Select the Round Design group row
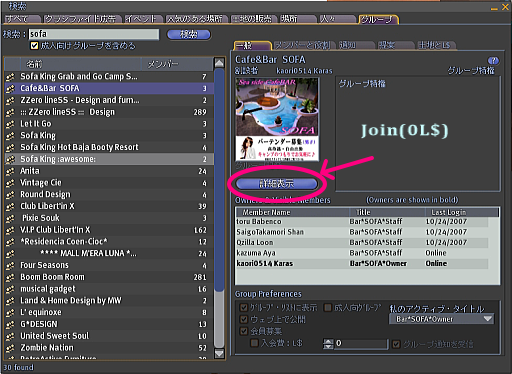The image size is (512, 374). 109,194
